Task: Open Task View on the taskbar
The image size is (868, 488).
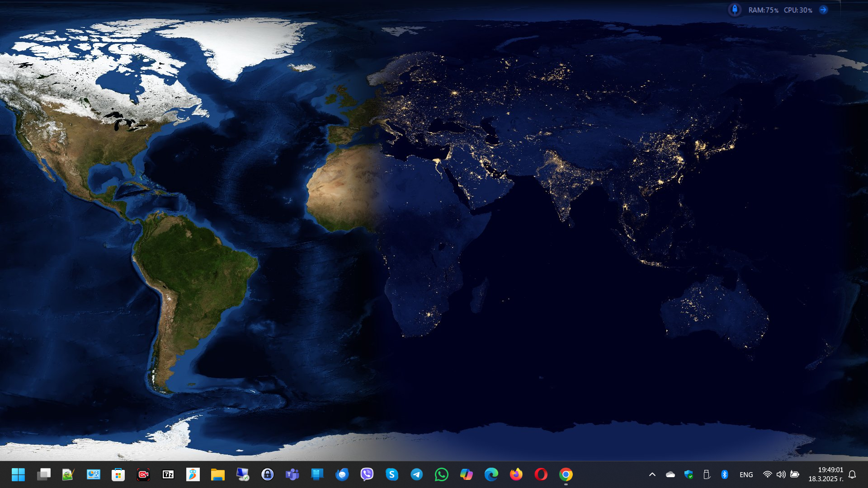Action: tap(44, 474)
